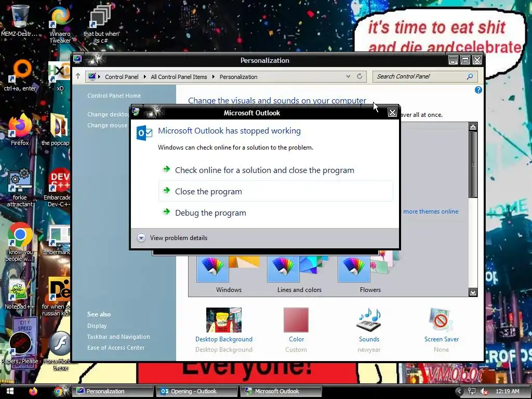This screenshot has height=399, width=532.
Task: Open the Chrome 'i know you people w...' shortcut
Action: (x=20, y=242)
